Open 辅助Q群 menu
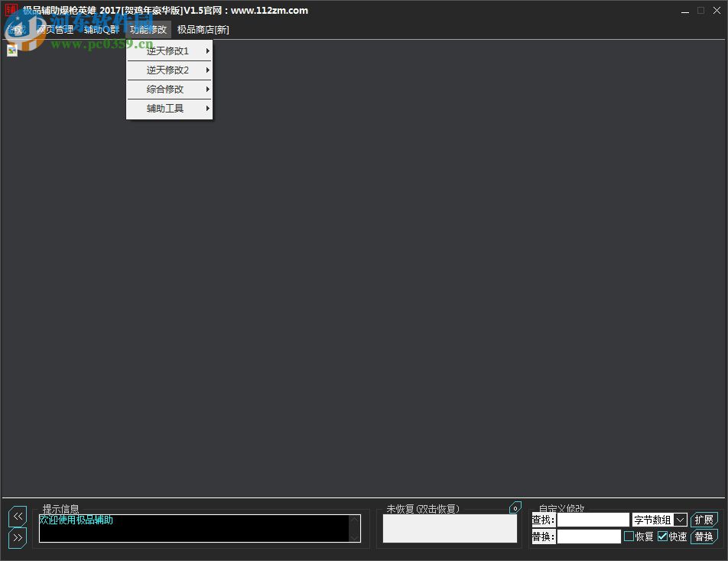Viewport: 728px width, 561px height. coord(102,30)
